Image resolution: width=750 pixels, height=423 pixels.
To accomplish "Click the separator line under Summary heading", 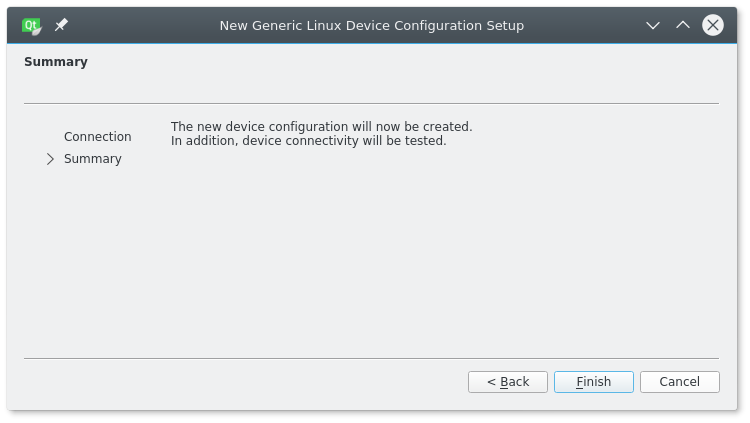I will (x=371, y=103).
